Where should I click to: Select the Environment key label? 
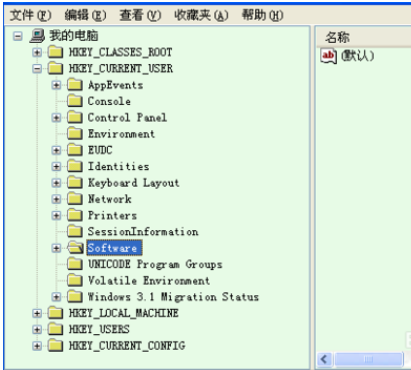(x=121, y=134)
